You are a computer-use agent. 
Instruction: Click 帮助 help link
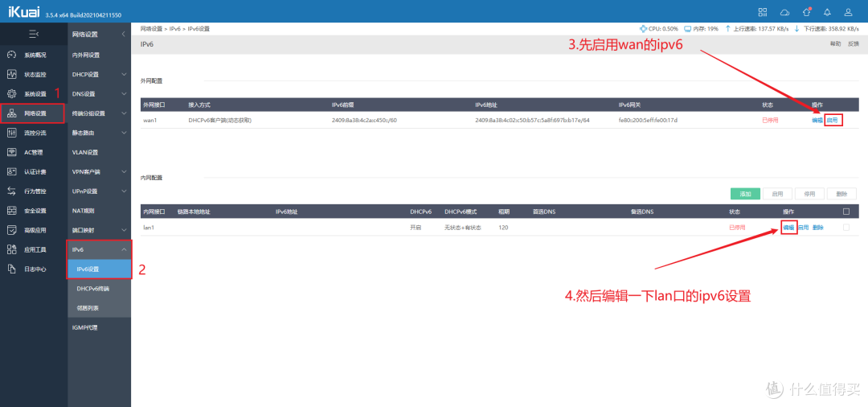tap(835, 43)
